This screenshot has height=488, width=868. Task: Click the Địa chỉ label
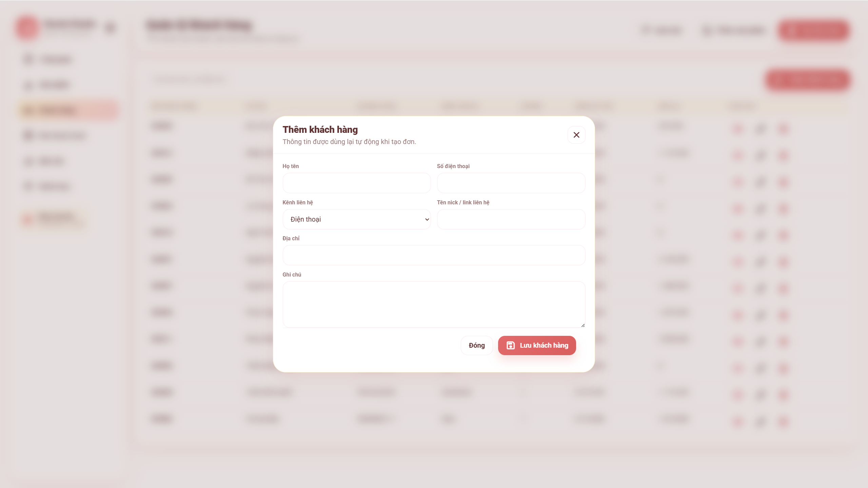tap(291, 238)
